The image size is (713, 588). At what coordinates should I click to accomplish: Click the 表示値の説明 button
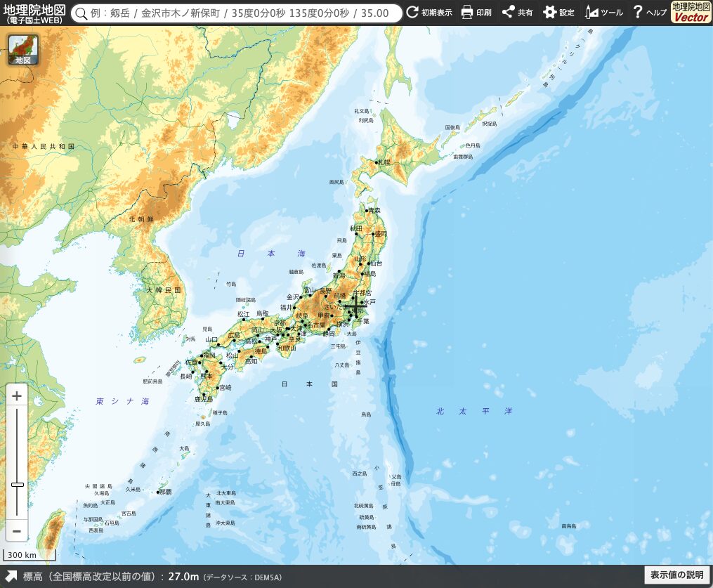point(676,575)
